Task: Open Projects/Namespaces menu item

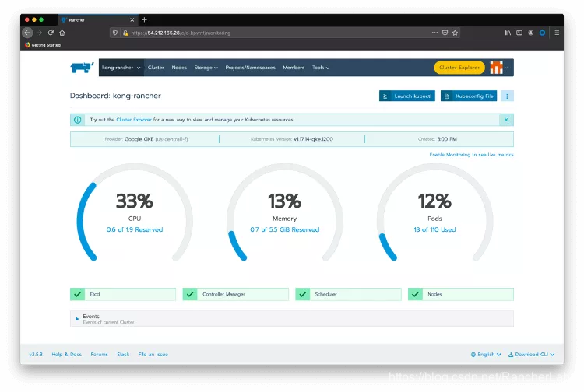Action: tap(250, 68)
